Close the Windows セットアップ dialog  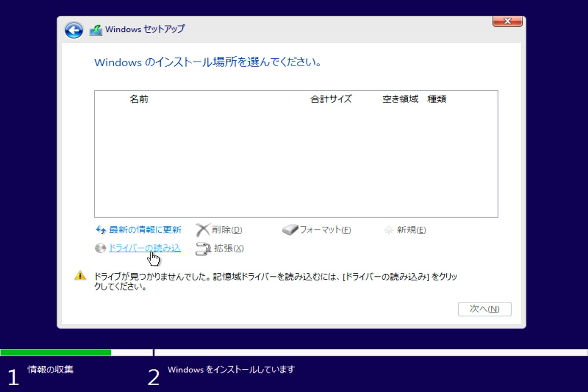(507, 21)
